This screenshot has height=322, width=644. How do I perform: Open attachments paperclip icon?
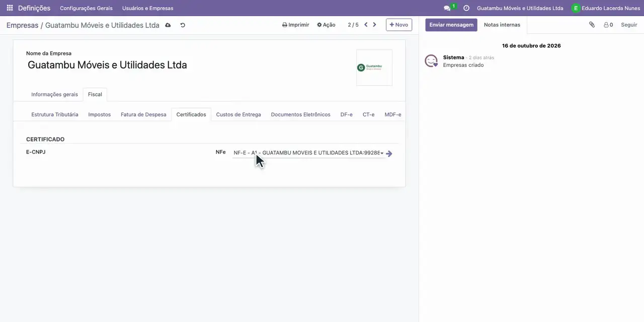pos(592,25)
